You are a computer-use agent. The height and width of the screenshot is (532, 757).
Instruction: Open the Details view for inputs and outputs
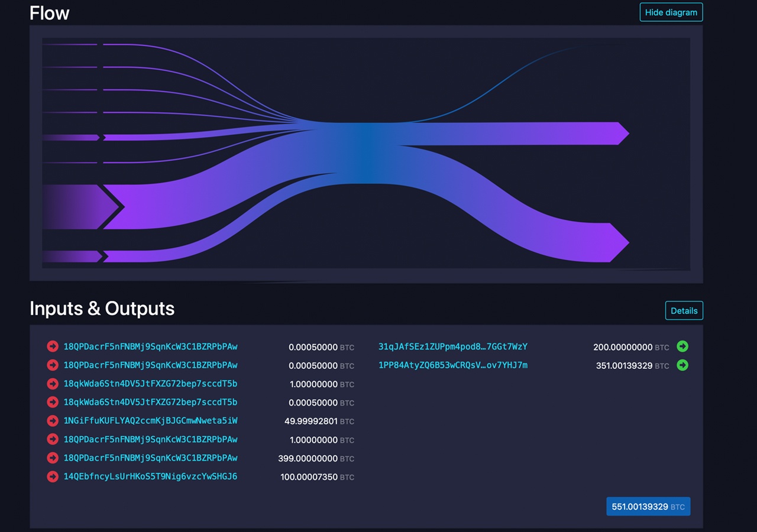(684, 310)
